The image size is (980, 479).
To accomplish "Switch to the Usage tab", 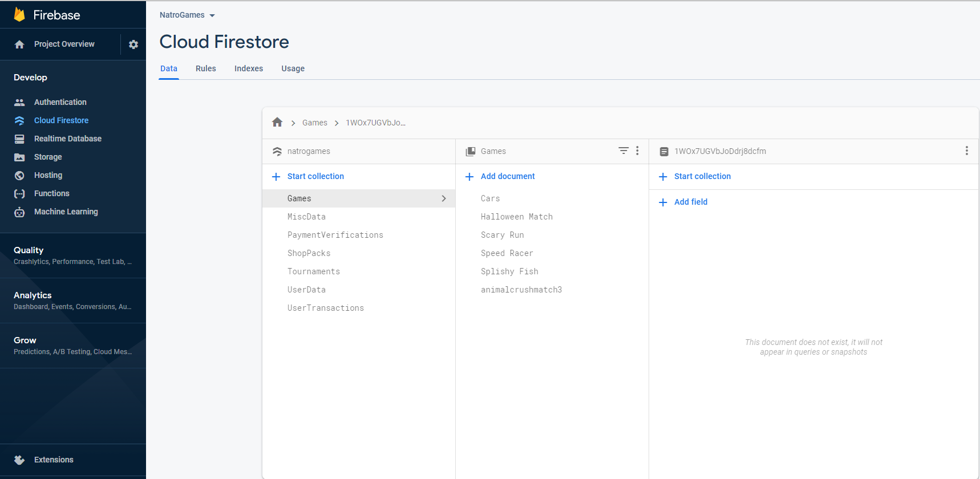I will coord(293,68).
